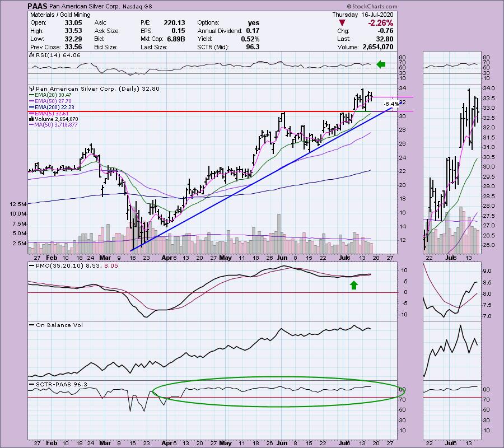
Task: Click the Options value 'yes'
Action: click(254, 23)
